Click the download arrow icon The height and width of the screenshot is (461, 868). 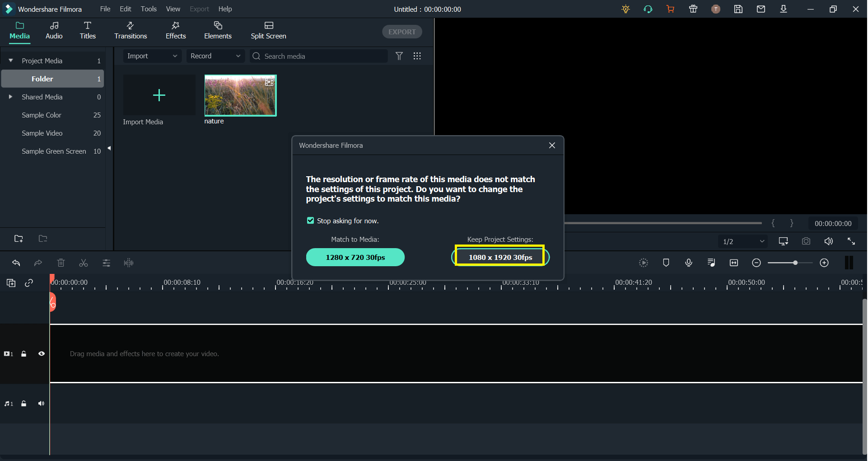784,9
